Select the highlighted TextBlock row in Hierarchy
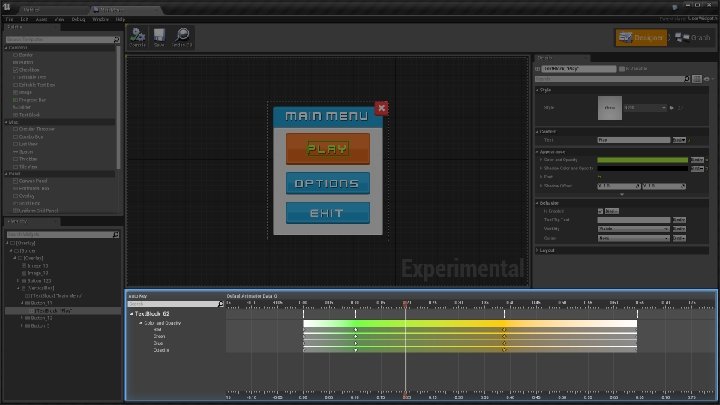 click(63, 311)
